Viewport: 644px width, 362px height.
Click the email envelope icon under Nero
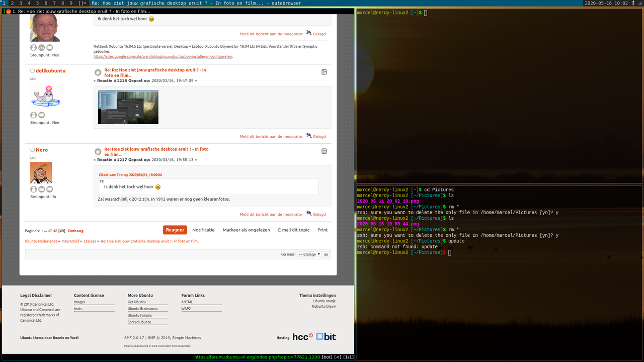pos(42,190)
